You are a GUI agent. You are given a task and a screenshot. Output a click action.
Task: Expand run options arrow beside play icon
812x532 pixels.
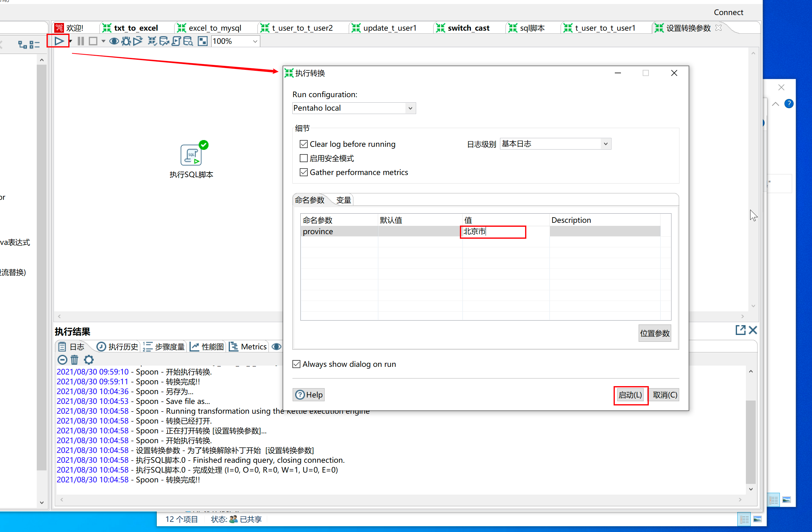pos(70,41)
